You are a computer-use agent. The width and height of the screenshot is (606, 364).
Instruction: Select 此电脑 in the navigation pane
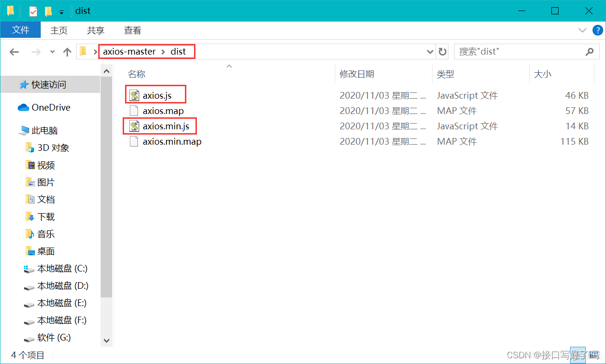click(45, 130)
